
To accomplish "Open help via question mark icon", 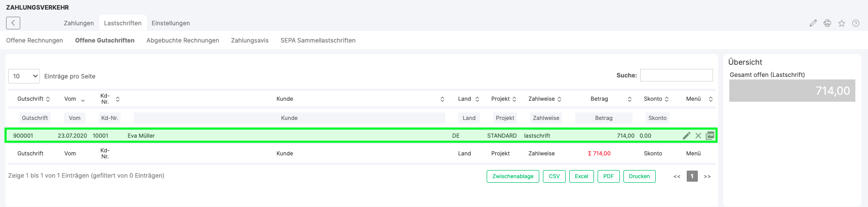I will coord(855,23).
